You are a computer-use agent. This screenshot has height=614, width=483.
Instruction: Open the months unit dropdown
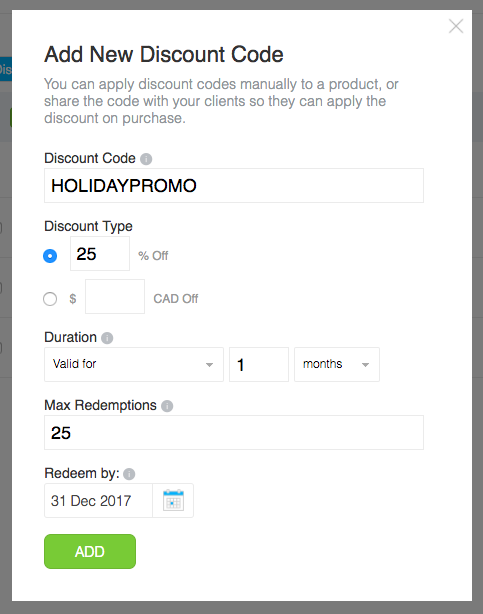337,365
